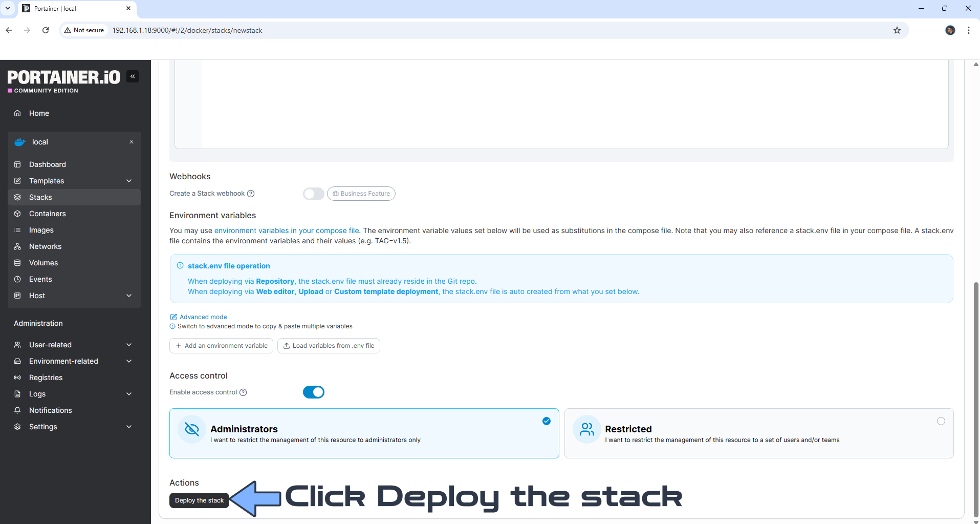Enable the Create a Stack webhook toggle
The height and width of the screenshot is (524, 980).
(313, 194)
